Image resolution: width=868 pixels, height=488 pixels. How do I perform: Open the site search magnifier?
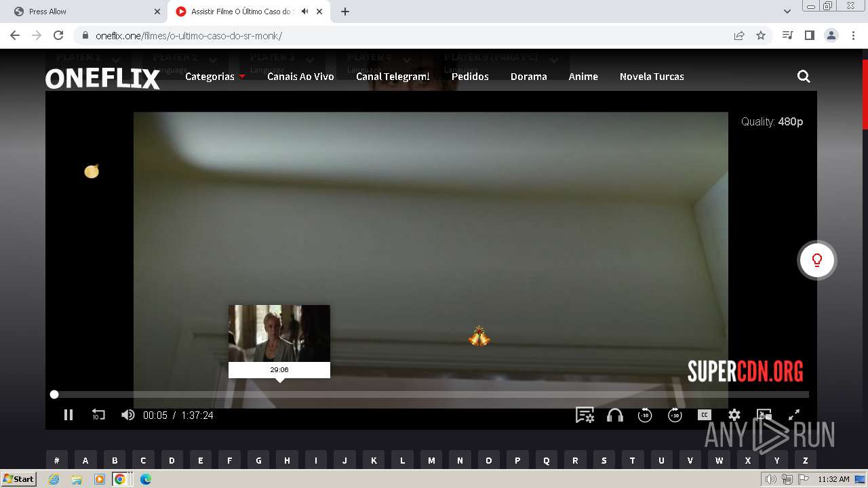click(804, 77)
